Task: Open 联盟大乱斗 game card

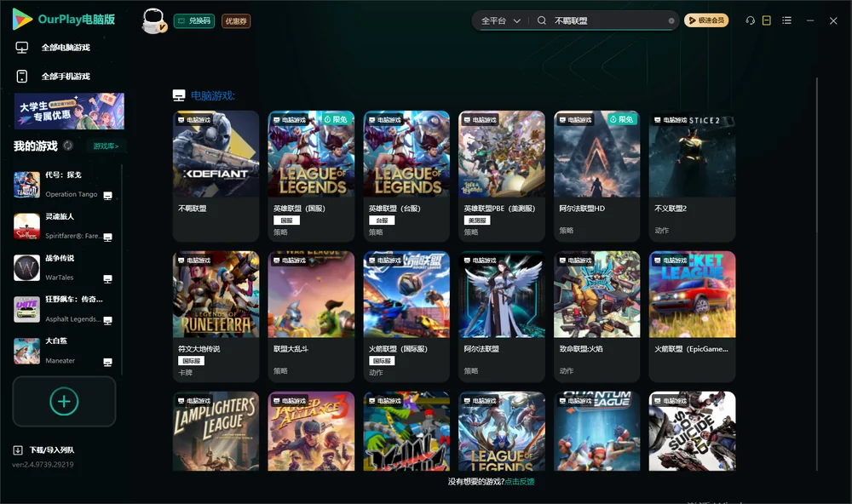Action: [311, 317]
